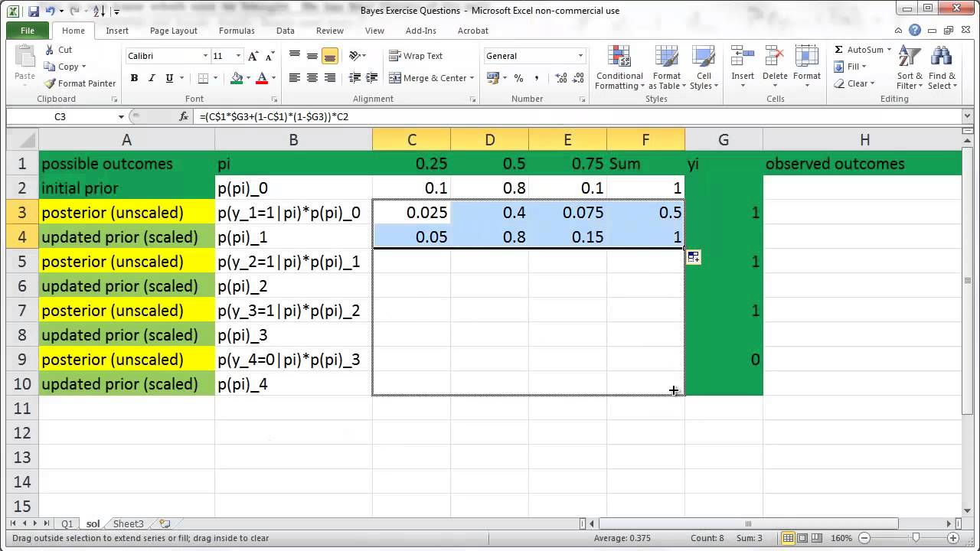Switch to the Formulas tab
Image resolution: width=980 pixels, height=551 pixels.
[237, 31]
